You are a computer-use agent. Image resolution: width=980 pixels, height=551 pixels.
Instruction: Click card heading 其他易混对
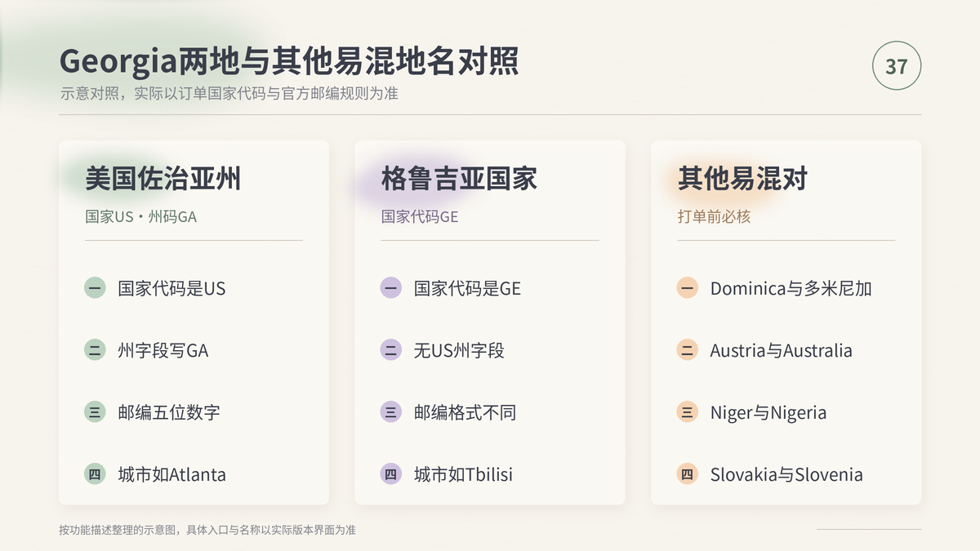[x=742, y=178]
